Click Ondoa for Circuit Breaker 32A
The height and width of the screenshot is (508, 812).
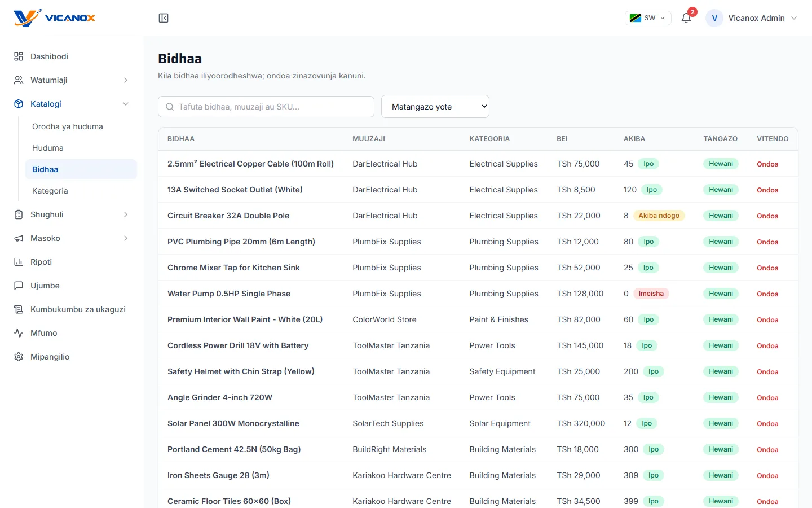pos(767,216)
